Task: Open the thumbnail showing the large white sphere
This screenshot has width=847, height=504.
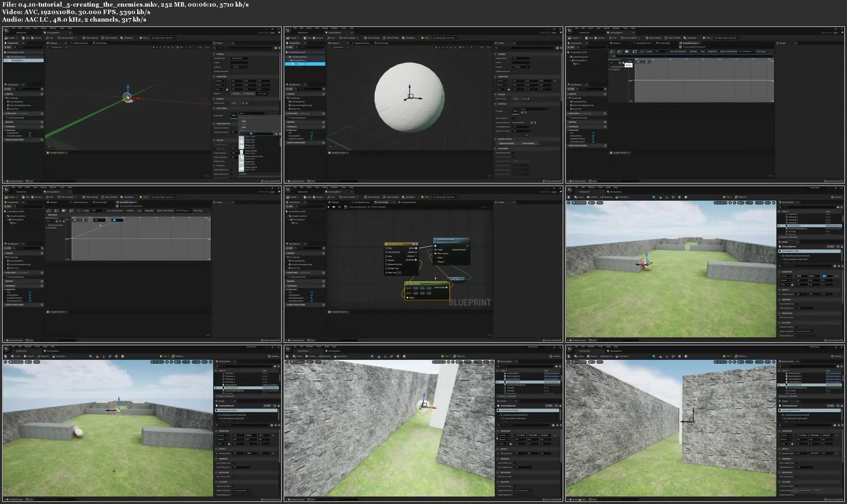Action: [423, 105]
